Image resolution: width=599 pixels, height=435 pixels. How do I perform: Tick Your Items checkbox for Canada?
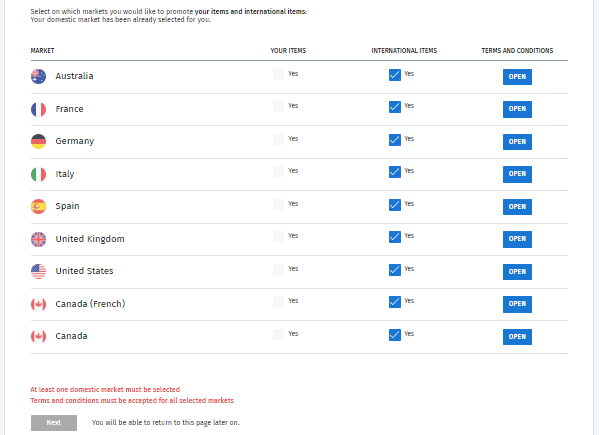pyautogui.click(x=278, y=334)
